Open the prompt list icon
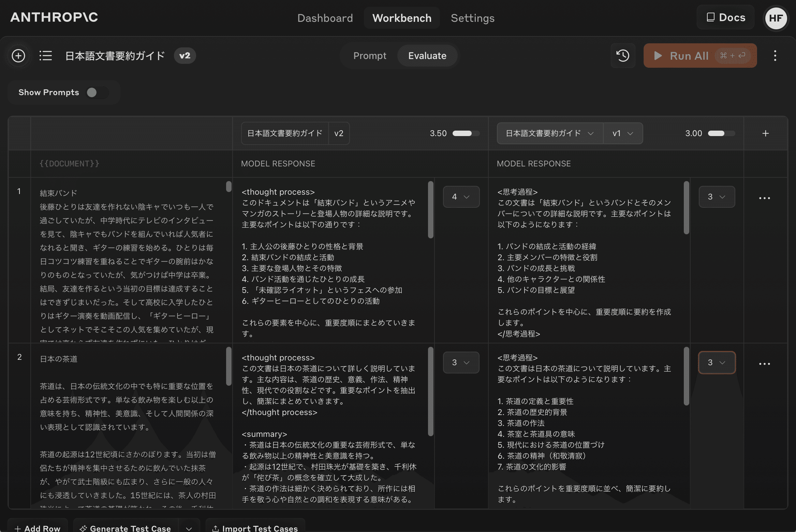This screenshot has height=532, width=796. (46, 56)
